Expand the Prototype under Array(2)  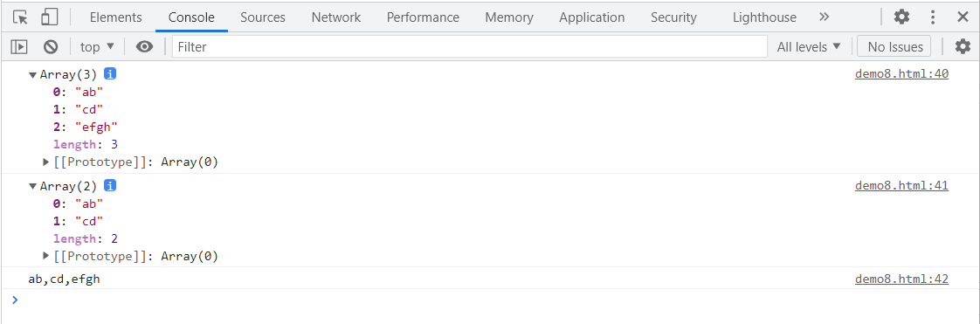point(45,256)
